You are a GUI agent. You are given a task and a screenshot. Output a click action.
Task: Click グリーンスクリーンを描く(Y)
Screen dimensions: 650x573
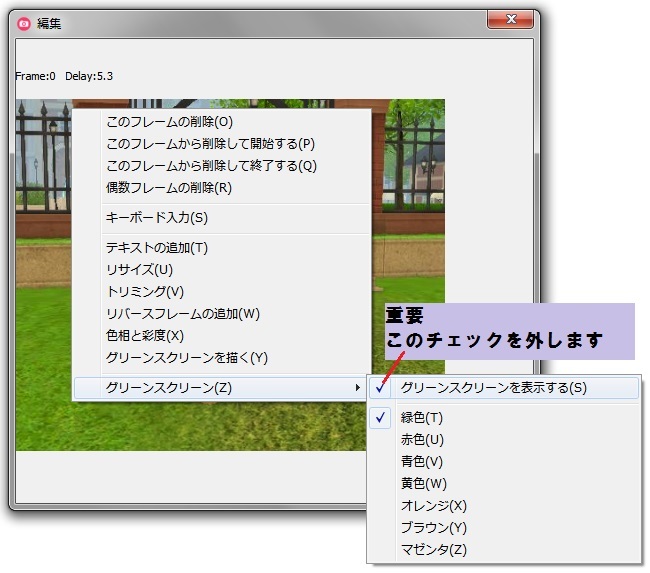(x=222, y=357)
